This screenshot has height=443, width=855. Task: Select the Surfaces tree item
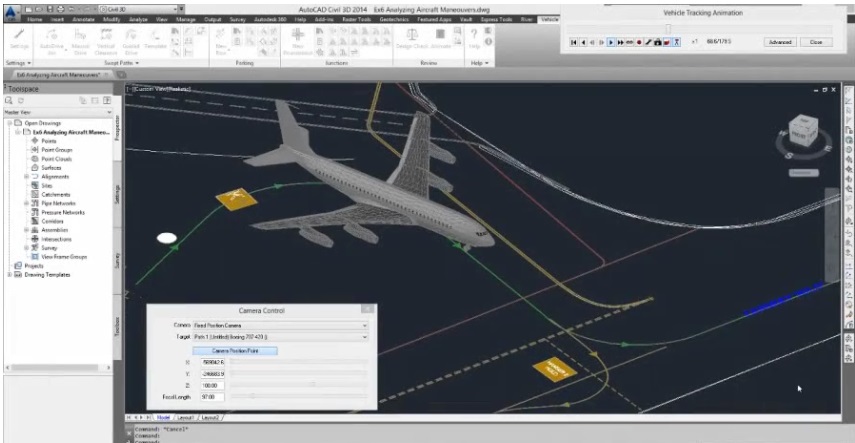[x=51, y=168]
